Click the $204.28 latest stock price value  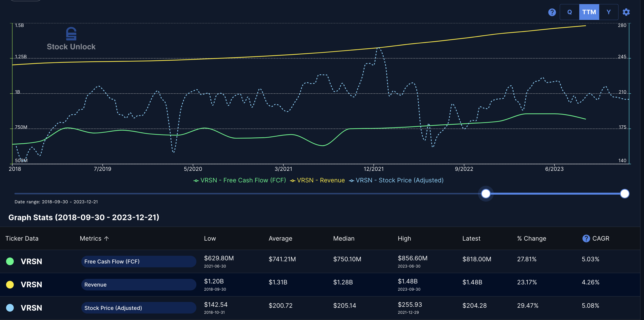point(475,306)
